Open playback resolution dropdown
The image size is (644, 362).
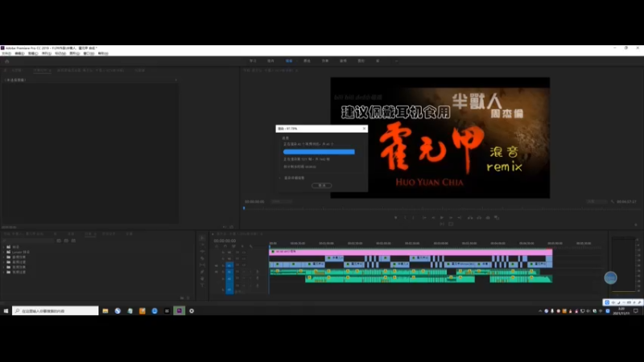(x=597, y=202)
